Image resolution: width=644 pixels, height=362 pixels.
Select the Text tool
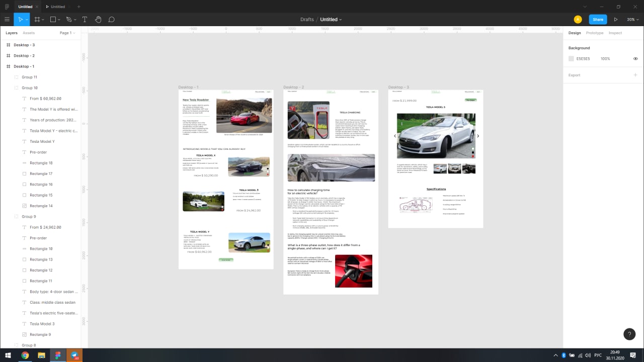[85, 20]
